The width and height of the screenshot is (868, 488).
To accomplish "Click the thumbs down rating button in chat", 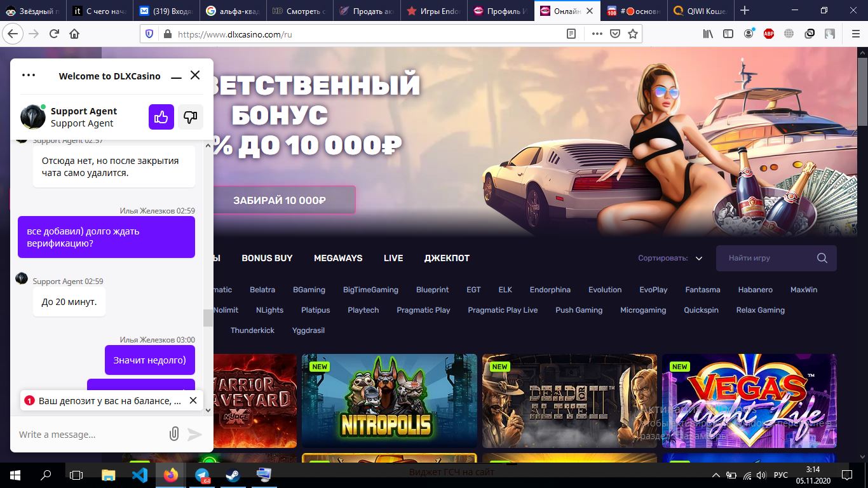I will click(x=191, y=117).
